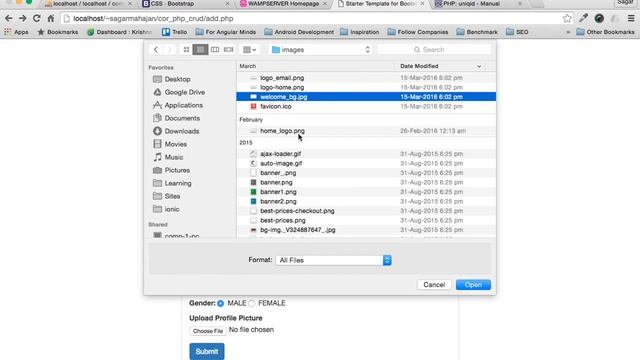Viewport: 640px width, 360px height.
Task: Select banner_.png file
Action: coord(366,173)
